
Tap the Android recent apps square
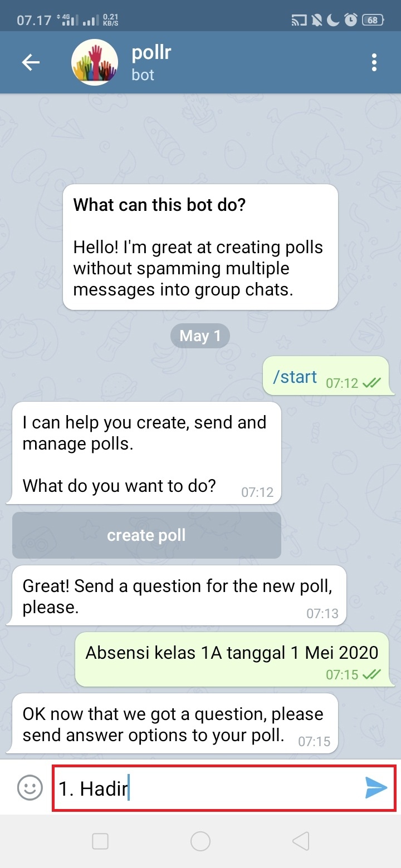coord(100,841)
